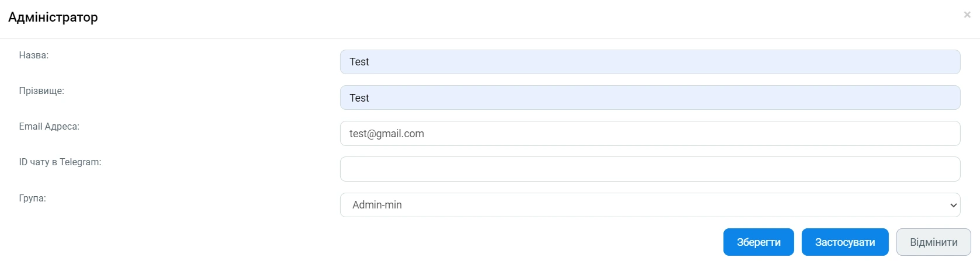Click the word Test in the Прізвище field

359,98
